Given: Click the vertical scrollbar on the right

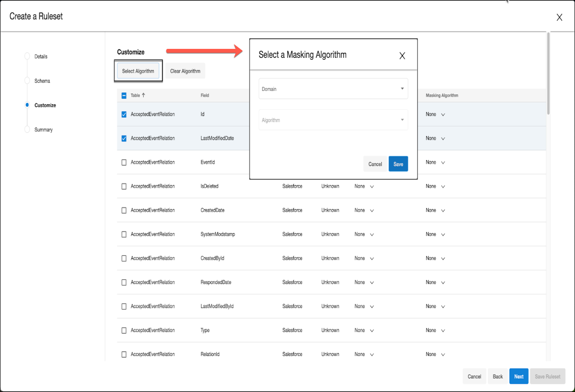Looking at the screenshot, I should coord(548,72).
